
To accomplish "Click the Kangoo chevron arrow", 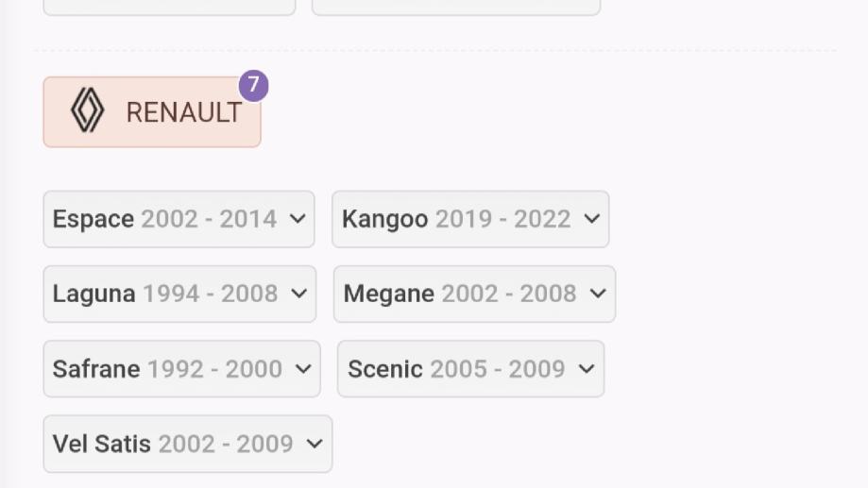I will point(592,219).
